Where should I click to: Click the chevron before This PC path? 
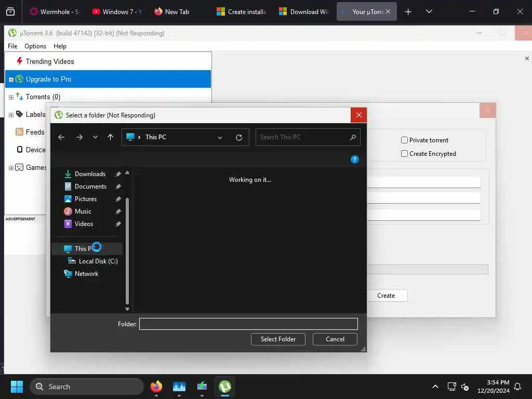point(139,137)
